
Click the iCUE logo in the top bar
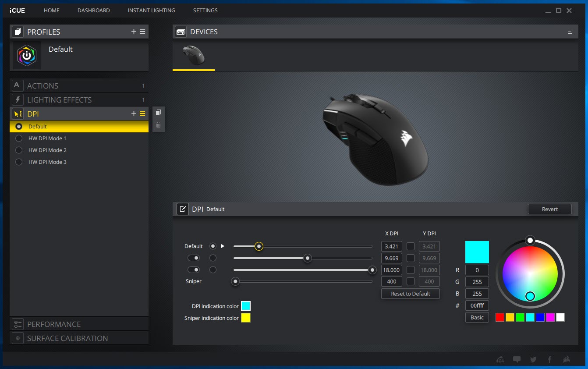coord(17,11)
